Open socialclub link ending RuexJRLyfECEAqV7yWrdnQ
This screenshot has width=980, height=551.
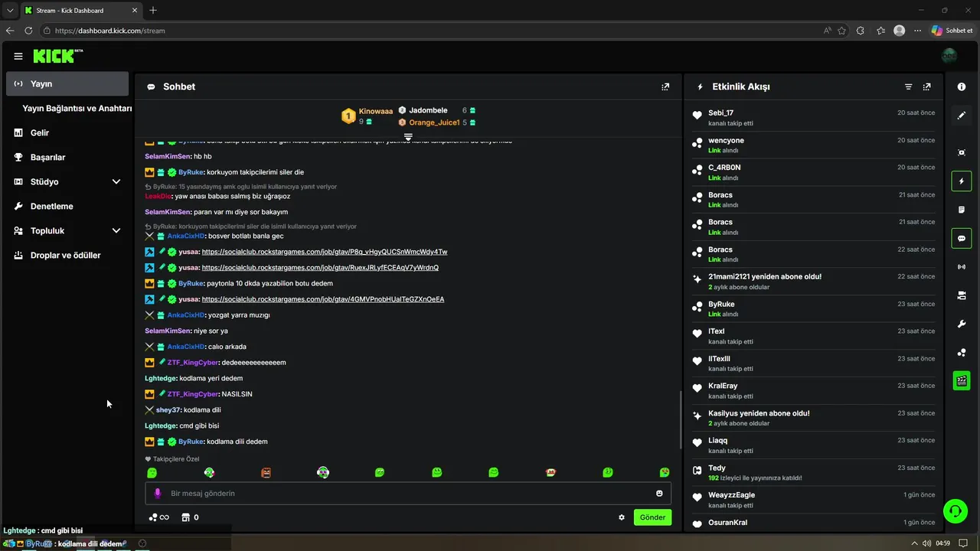click(x=320, y=268)
